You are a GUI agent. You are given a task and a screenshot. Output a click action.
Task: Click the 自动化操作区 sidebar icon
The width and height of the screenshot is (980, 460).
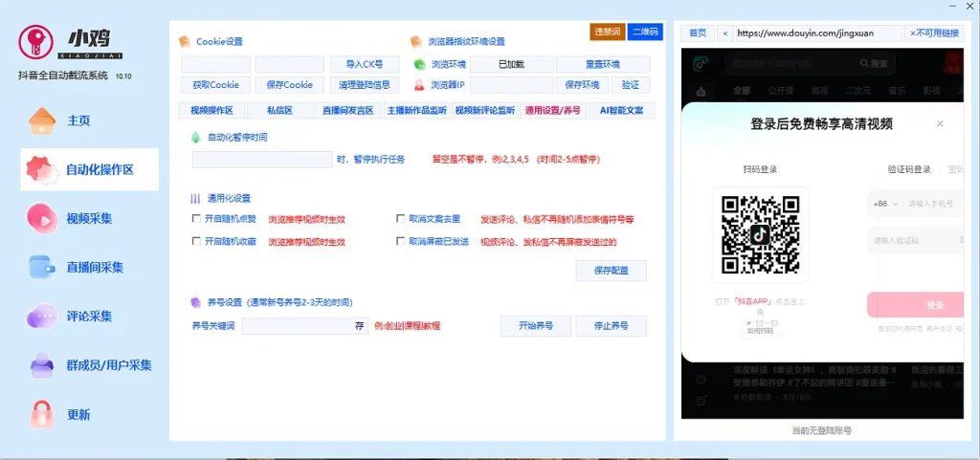42,169
